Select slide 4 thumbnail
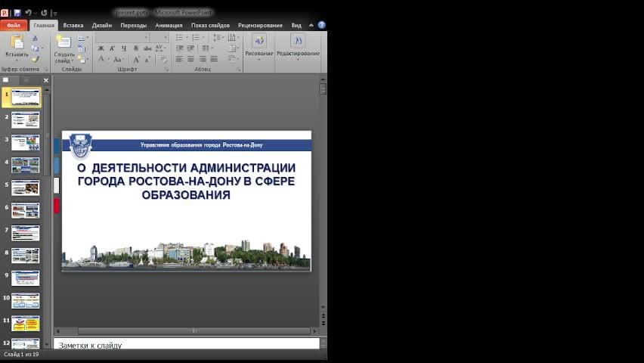The height and width of the screenshot is (363, 644). pos(26,165)
